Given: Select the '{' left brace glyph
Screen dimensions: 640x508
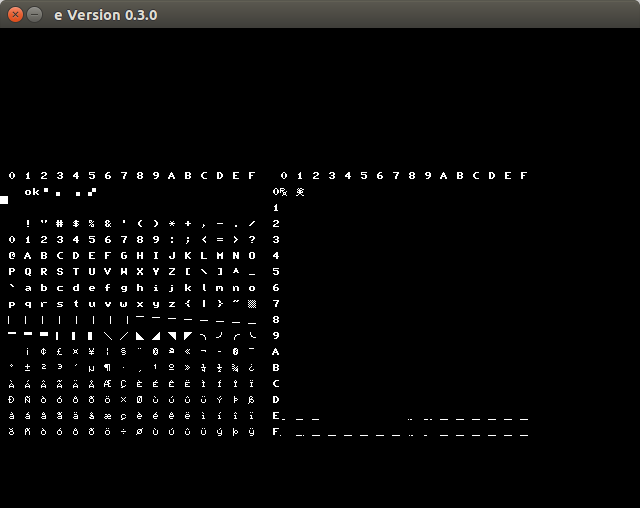Looking at the screenshot, I should point(188,304).
